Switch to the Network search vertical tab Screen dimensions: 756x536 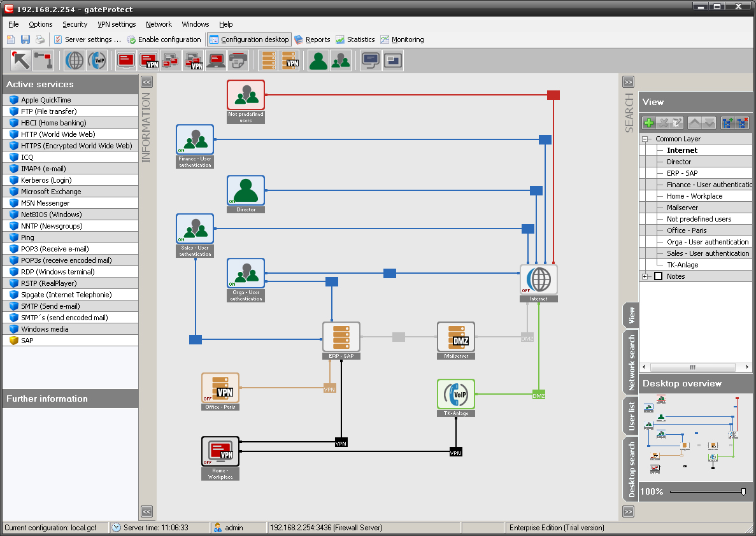(631, 362)
